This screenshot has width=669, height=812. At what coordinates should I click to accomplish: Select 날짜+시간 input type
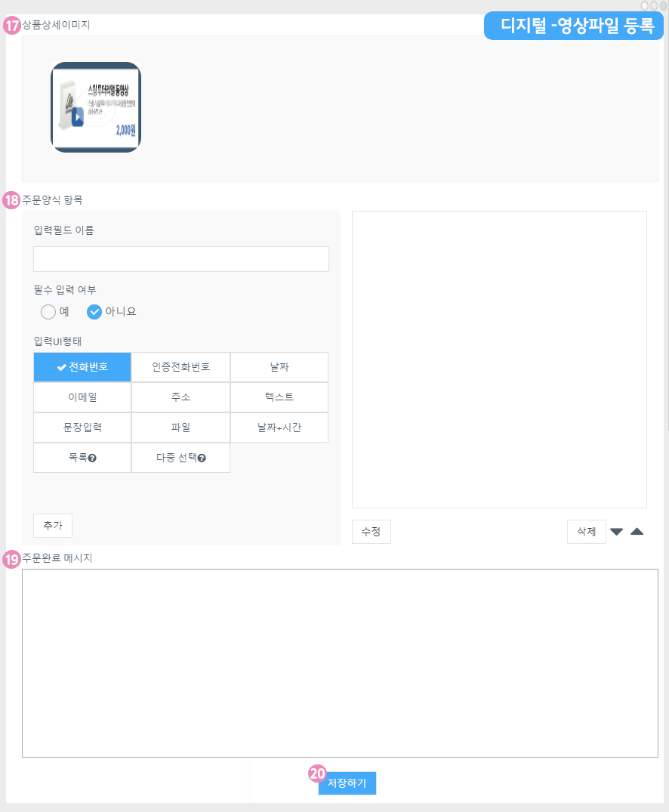point(279,428)
